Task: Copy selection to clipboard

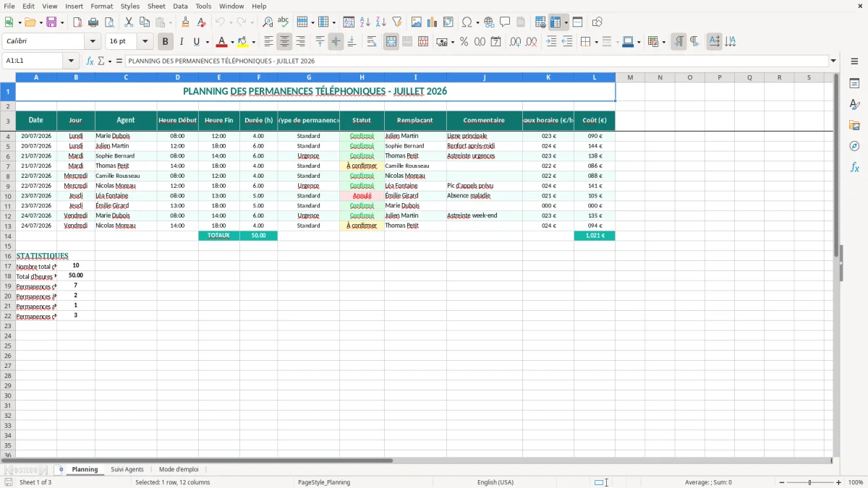Action: [x=145, y=22]
